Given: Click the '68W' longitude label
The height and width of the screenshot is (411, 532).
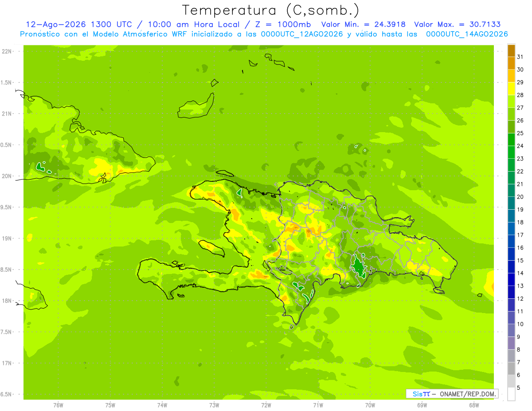Looking at the screenshot, I should [x=474, y=405].
